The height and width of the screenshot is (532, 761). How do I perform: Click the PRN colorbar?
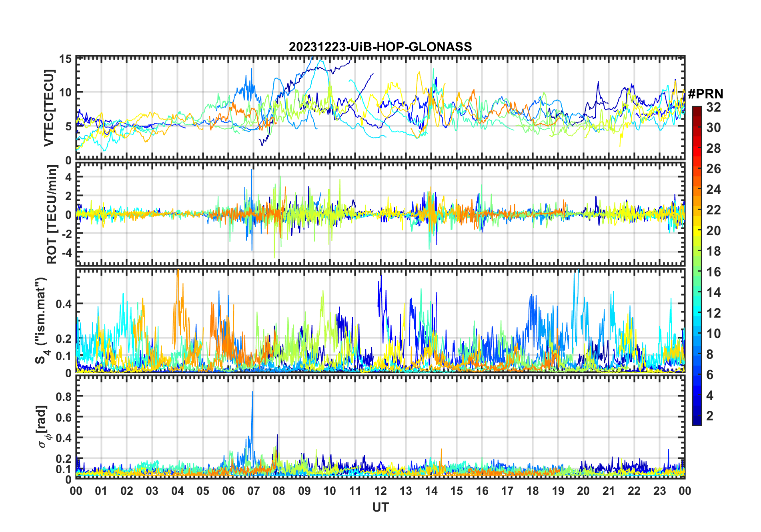tap(697, 266)
